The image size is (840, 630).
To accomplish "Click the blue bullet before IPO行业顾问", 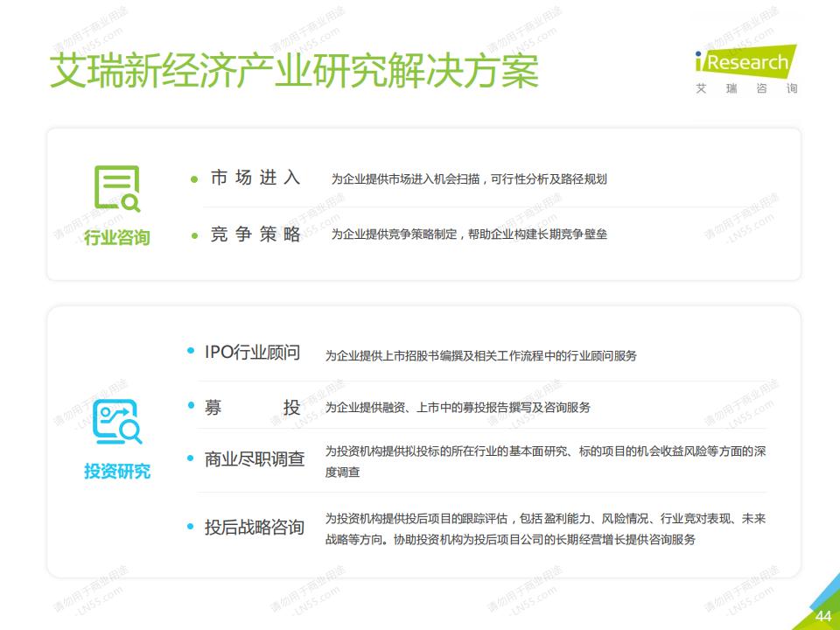I will click(x=191, y=352).
